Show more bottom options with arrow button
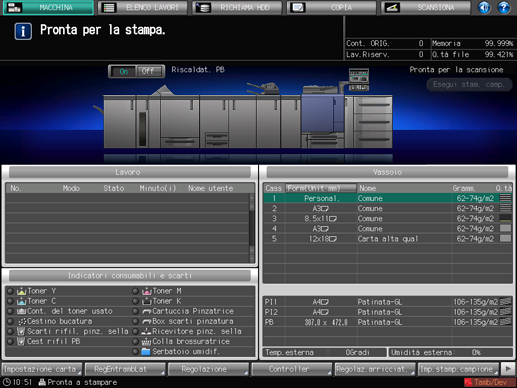Screen dimensions: 517x388 tap(508, 369)
